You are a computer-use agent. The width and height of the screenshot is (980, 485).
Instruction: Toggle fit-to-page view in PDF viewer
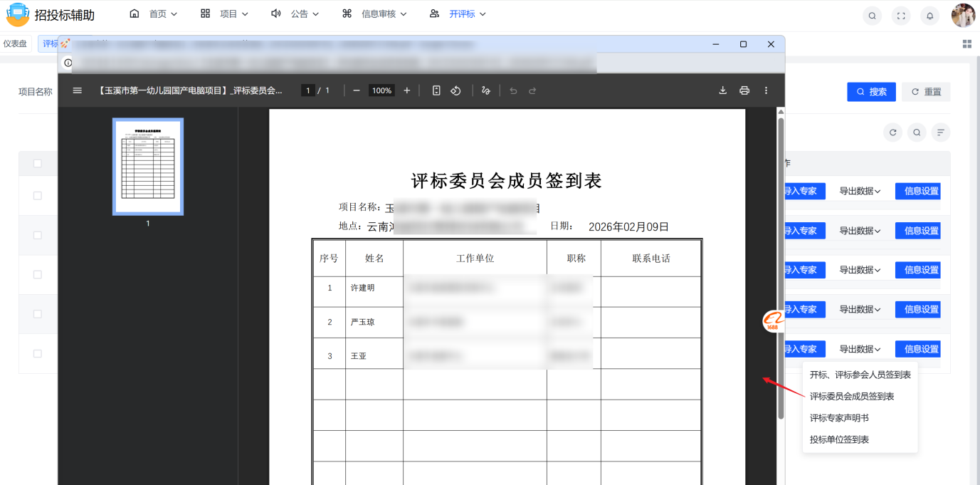(x=436, y=90)
